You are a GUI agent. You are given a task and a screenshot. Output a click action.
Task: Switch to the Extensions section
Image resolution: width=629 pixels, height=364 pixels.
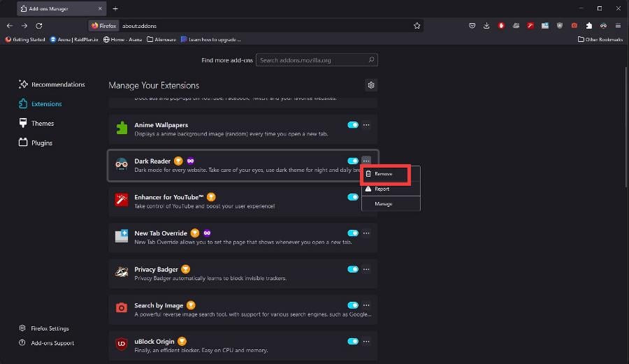coord(40,103)
